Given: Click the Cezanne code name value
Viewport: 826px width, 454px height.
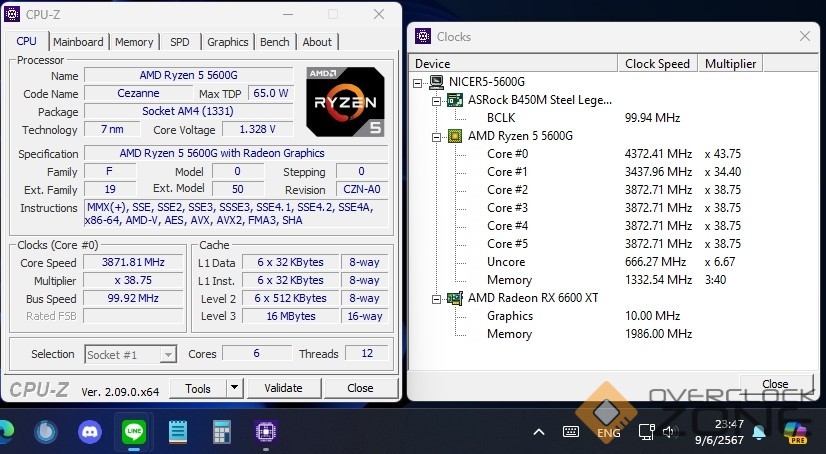Looking at the screenshot, I should (x=138, y=93).
